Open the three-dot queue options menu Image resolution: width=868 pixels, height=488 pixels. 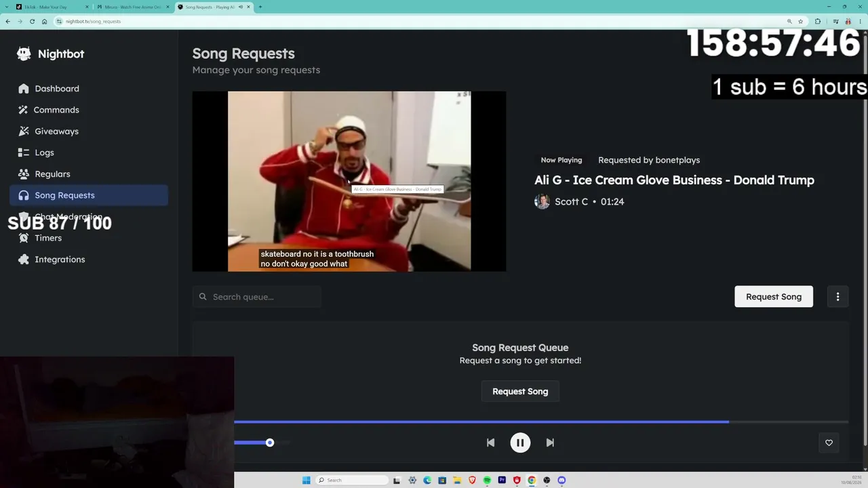(837, 297)
